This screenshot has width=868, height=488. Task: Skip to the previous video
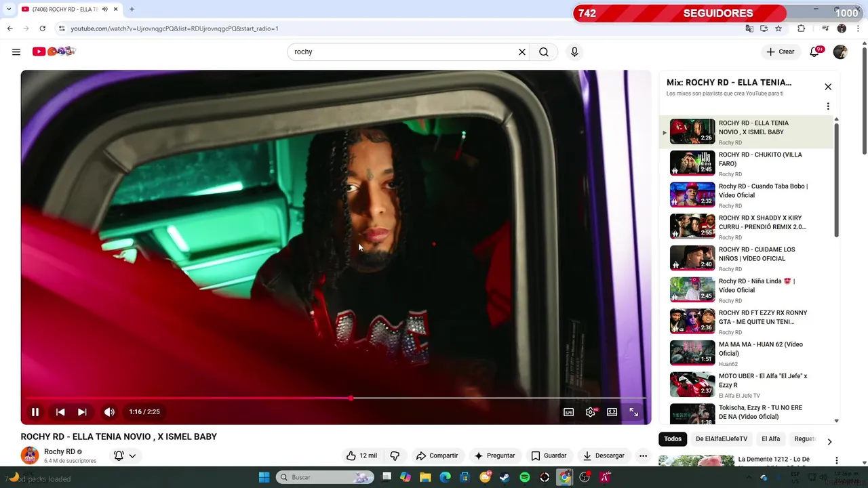(x=60, y=411)
